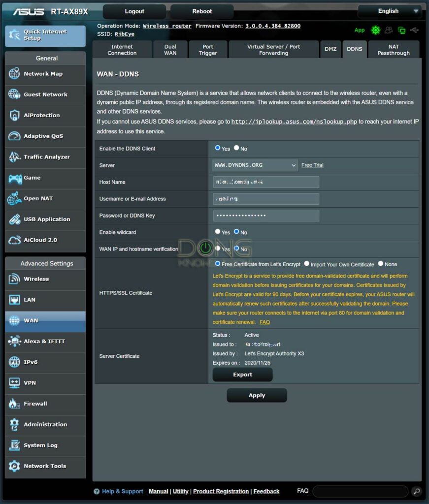Click the IPv6 globe icon
429x504 pixels.
[x=14, y=362]
